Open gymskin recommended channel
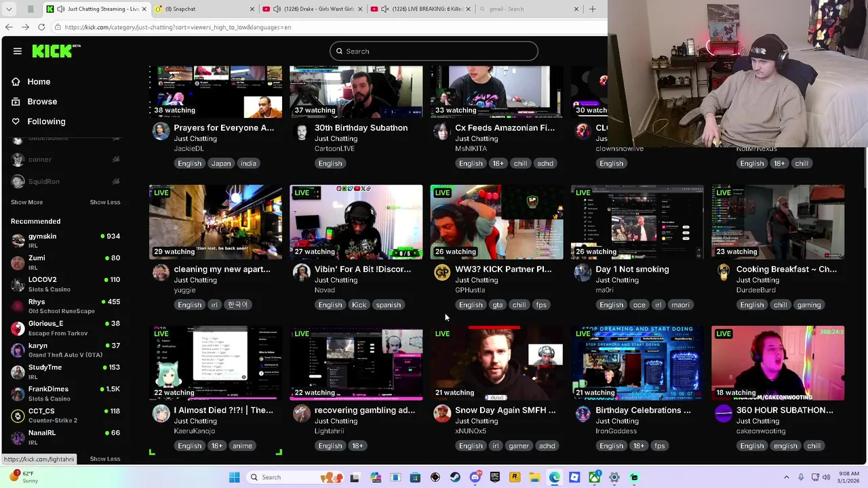The width and height of the screenshot is (868, 488). (x=65, y=240)
